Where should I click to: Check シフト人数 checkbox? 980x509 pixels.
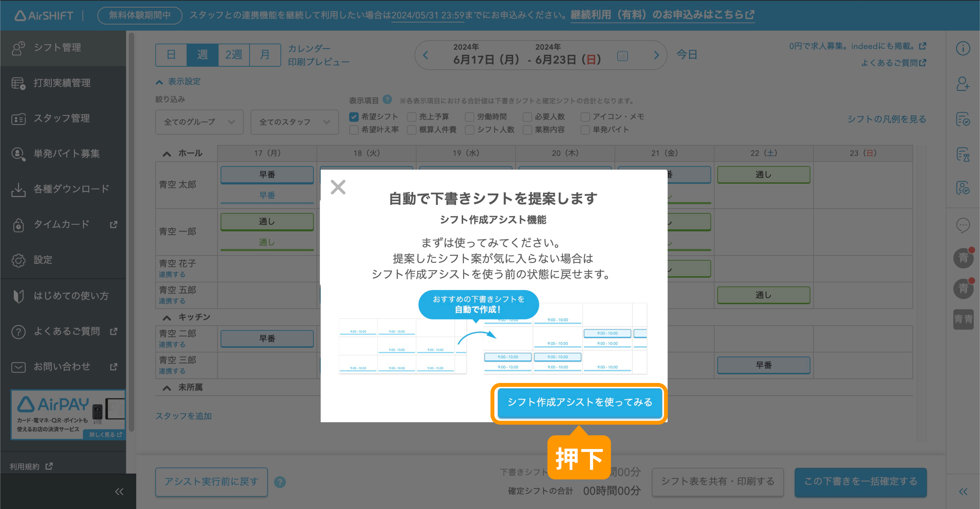pos(469,130)
